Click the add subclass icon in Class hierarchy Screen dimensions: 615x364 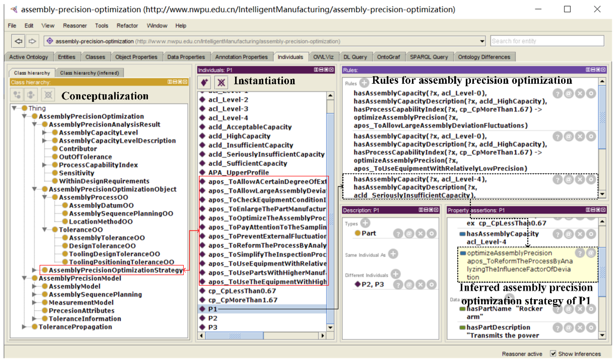tap(17, 95)
